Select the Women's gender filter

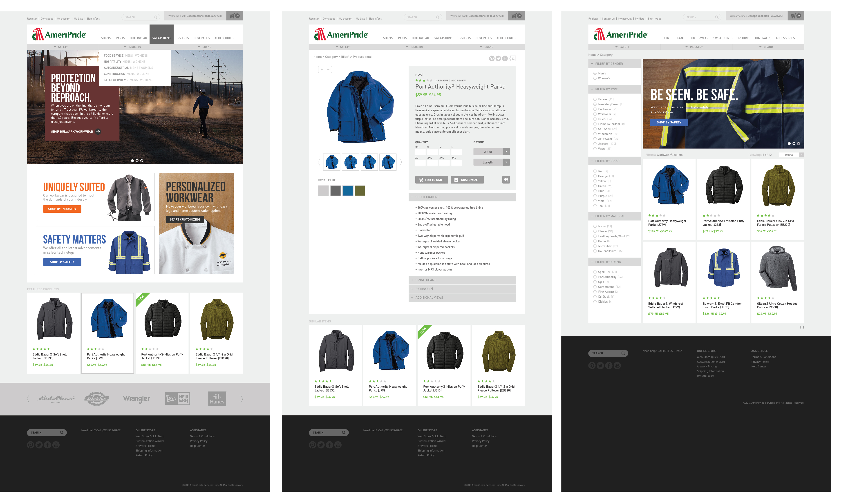coord(595,78)
